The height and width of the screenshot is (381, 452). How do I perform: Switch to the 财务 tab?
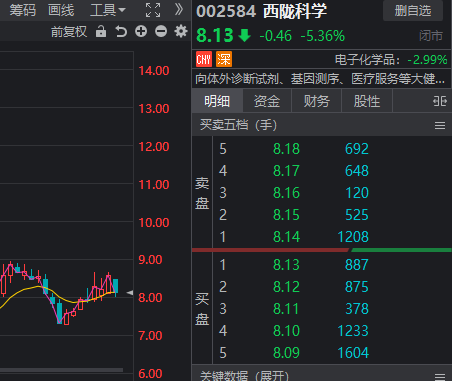[x=317, y=101]
